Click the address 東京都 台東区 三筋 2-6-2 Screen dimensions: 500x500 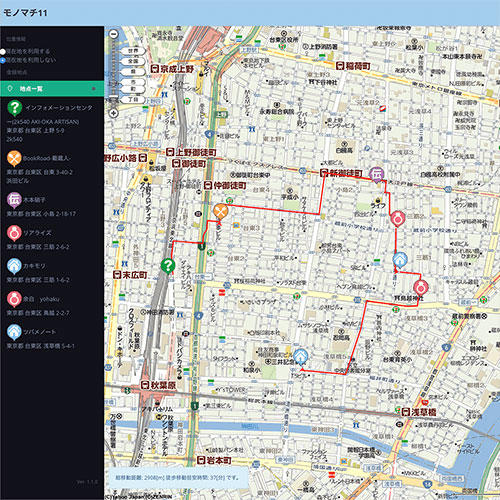[x=38, y=247]
